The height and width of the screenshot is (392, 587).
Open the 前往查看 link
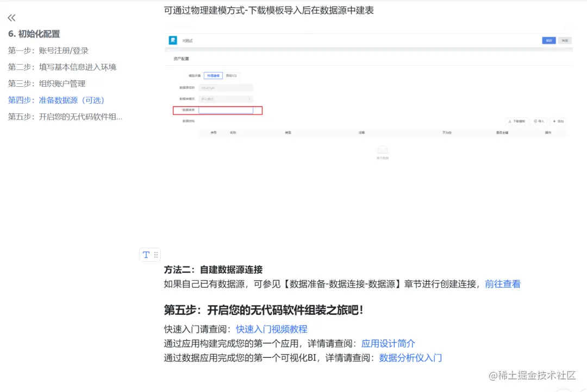pyautogui.click(x=502, y=284)
